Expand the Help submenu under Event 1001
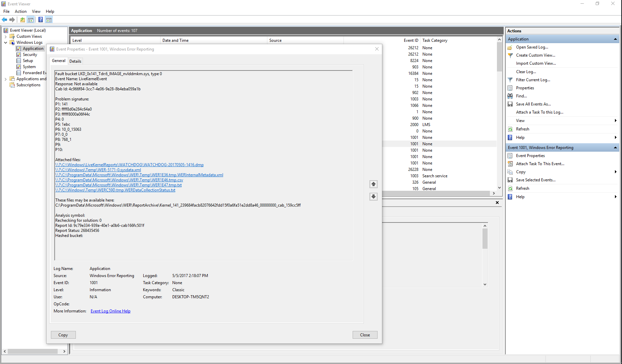Viewport: 622px width, 364px height. click(616, 197)
